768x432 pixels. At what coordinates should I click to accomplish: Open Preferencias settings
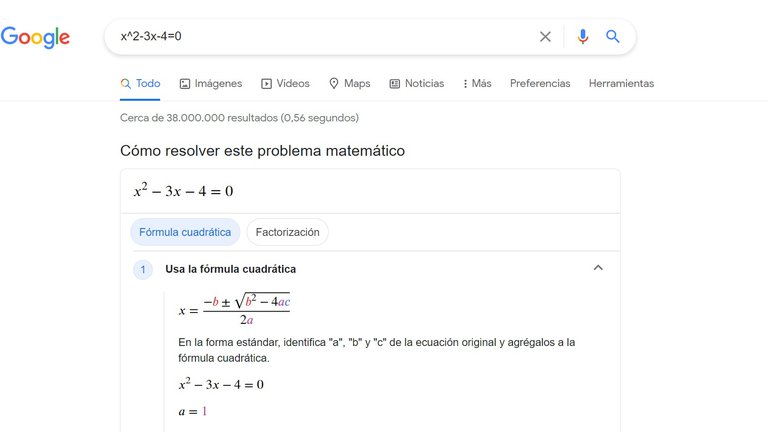point(540,84)
